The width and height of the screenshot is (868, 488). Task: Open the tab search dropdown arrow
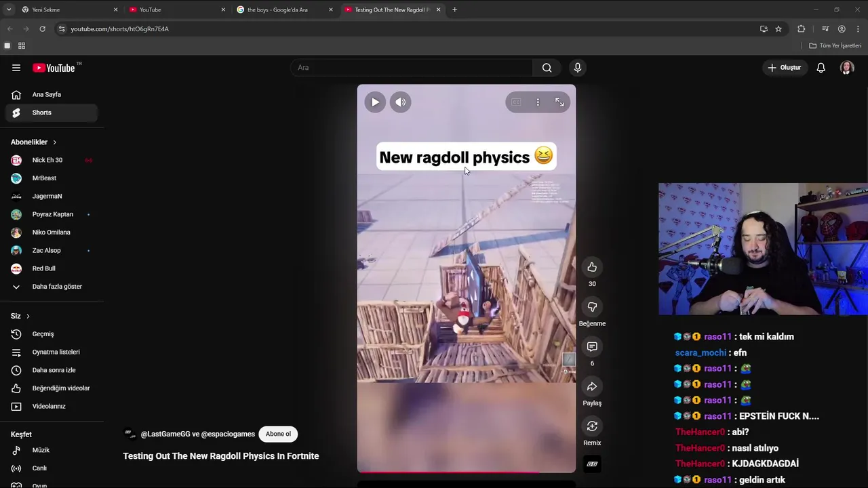pyautogui.click(x=8, y=9)
